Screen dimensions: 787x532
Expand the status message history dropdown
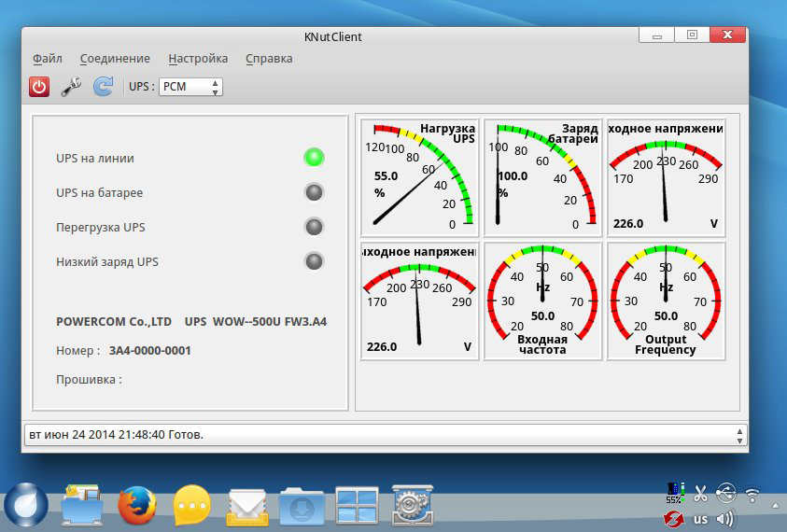pyautogui.click(x=740, y=435)
